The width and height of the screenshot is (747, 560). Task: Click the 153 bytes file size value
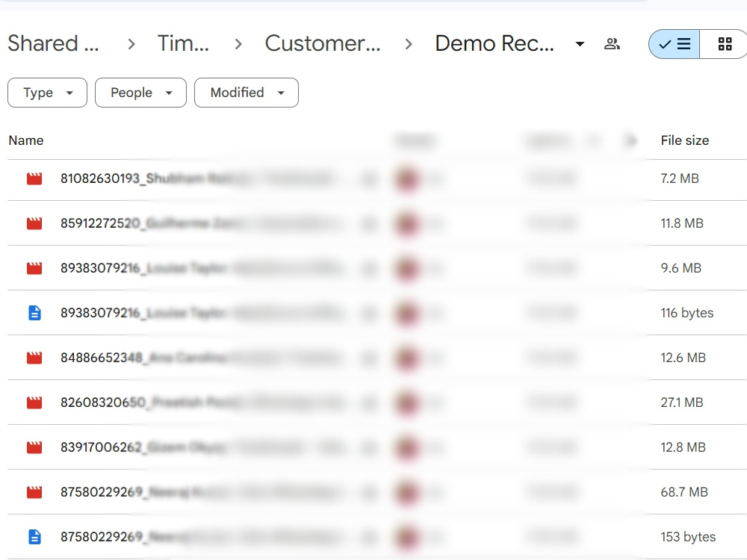(688, 537)
